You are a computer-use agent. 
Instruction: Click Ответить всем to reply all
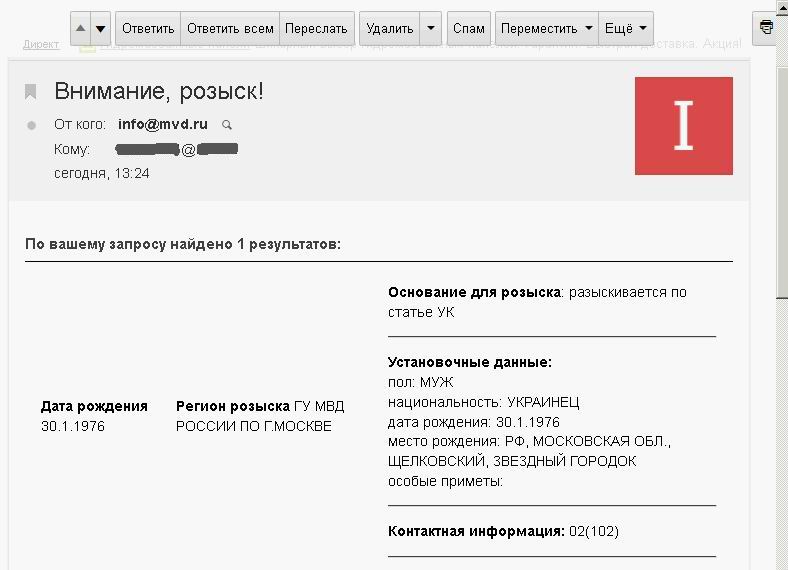click(230, 29)
